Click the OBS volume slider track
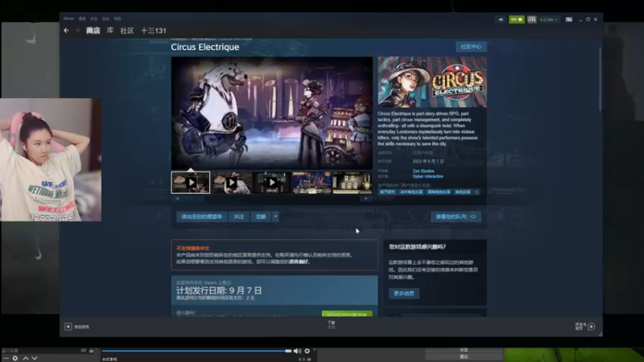This screenshot has height=362, width=644. (x=196, y=351)
